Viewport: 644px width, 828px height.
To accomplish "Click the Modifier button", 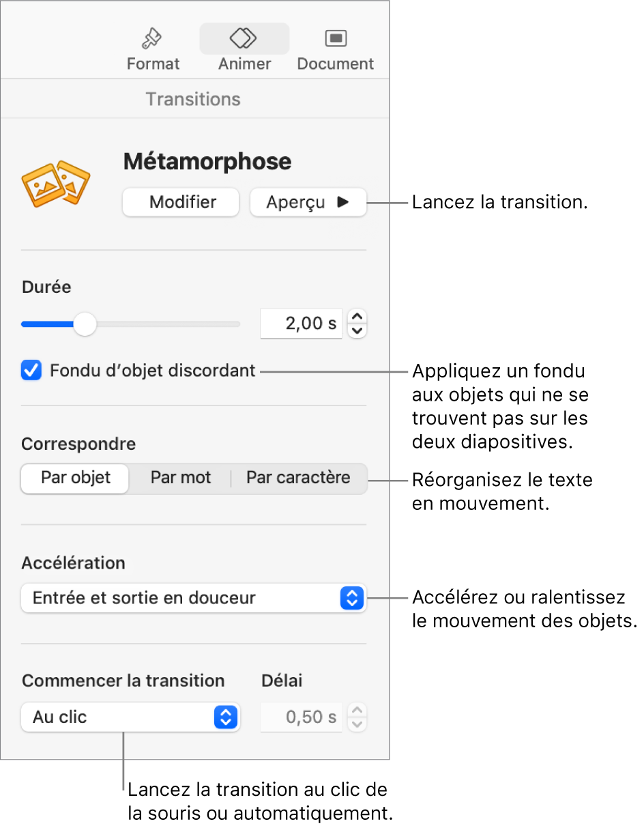I will pyautogui.click(x=180, y=202).
